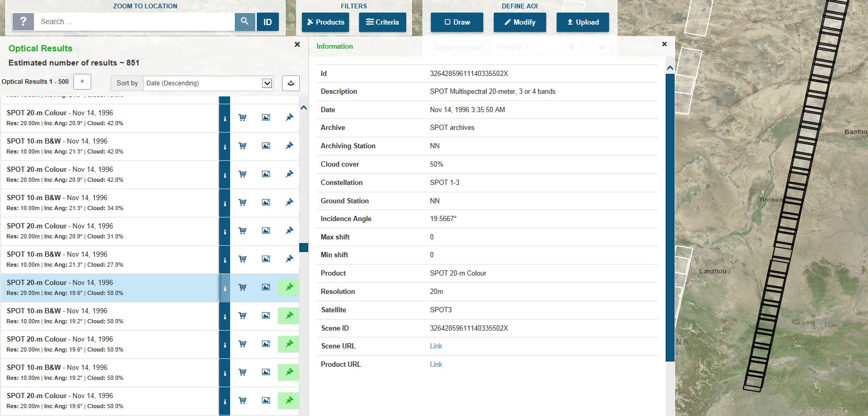This screenshot has width=868, height=416.
Task: Show info for SPOT 10-m B&W Cloud 34.0%
Action: pos(225,203)
